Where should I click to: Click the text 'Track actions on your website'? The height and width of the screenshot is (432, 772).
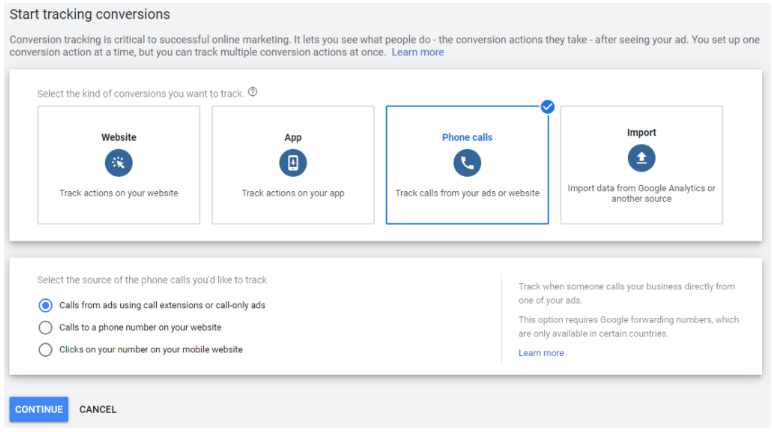118,193
